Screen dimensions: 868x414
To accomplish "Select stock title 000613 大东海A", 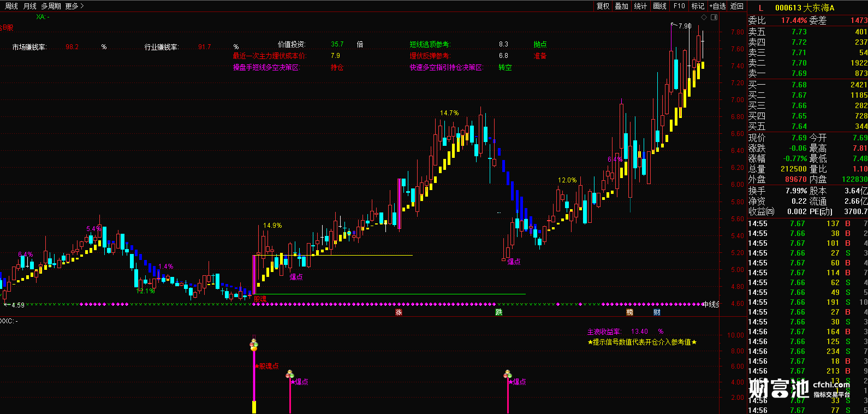I will [805, 8].
